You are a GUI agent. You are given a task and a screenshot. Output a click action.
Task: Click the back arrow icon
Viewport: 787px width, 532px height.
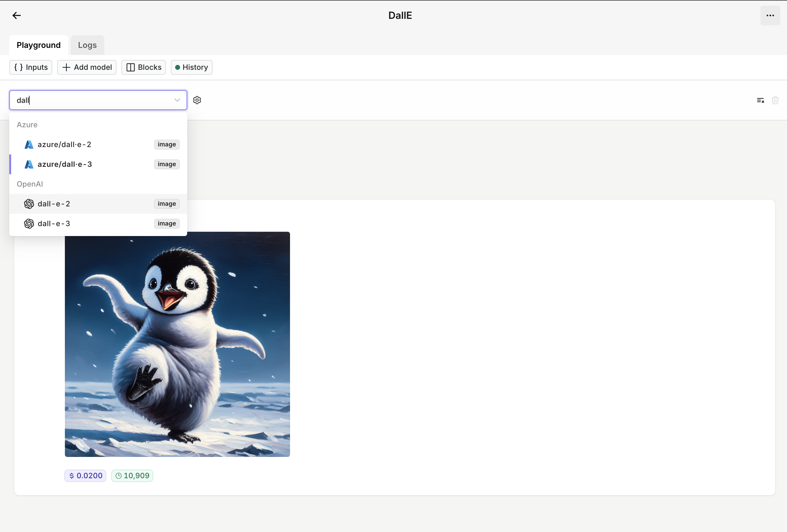pos(16,15)
